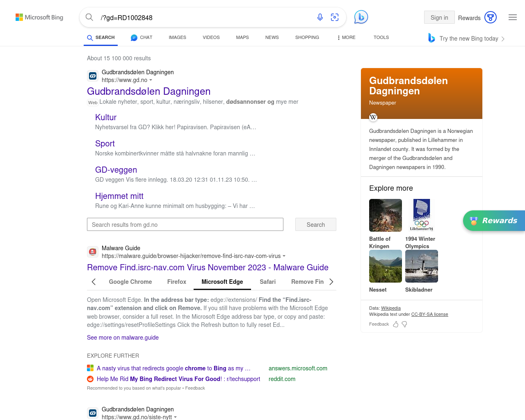Viewport: 525px width, 420px height.
Task: Select the Microsoft Edge instructions tab
Action: point(222,282)
